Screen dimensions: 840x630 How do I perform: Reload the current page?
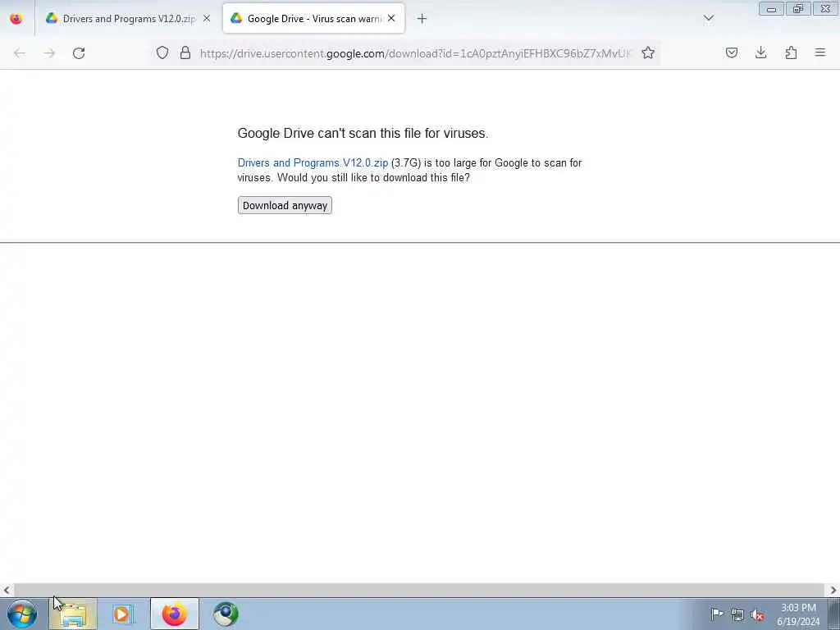pos(79,53)
